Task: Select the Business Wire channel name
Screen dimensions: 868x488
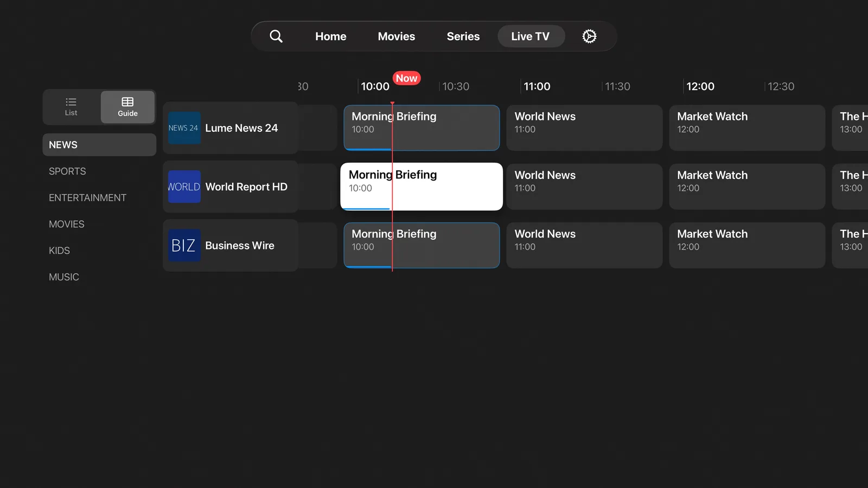Action: pos(240,246)
